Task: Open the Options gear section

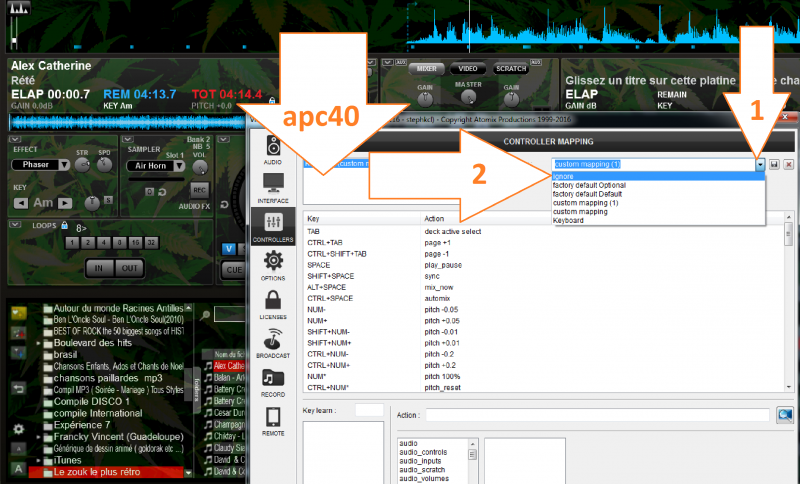Action: click(x=273, y=266)
